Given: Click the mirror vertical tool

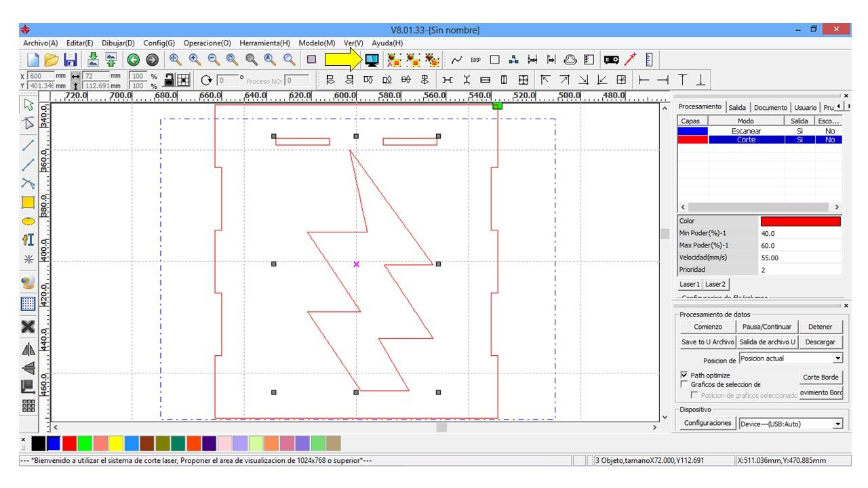Looking at the screenshot, I should (x=28, y=368).
